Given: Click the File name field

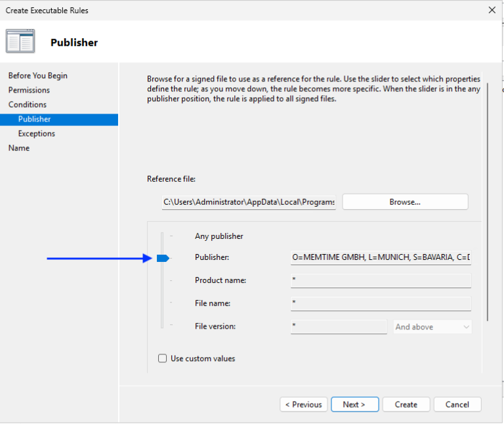Looking at the screenshot, I should (381, 304).
